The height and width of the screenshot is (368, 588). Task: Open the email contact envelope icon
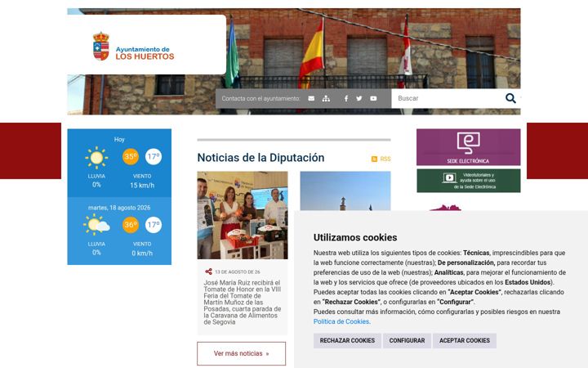click(x=311, y=98)
